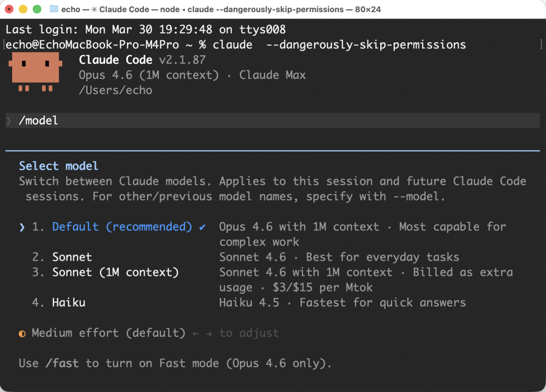
Task: Click the Select model heading
Action: pos(59,166)
